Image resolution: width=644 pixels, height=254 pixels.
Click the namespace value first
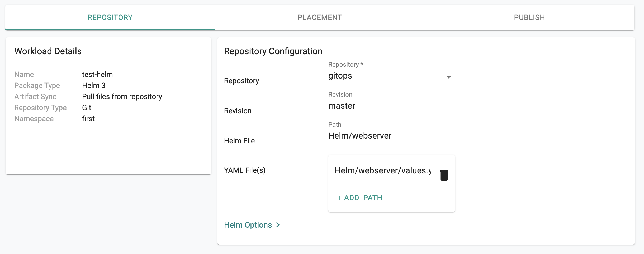tap(88, 119)
